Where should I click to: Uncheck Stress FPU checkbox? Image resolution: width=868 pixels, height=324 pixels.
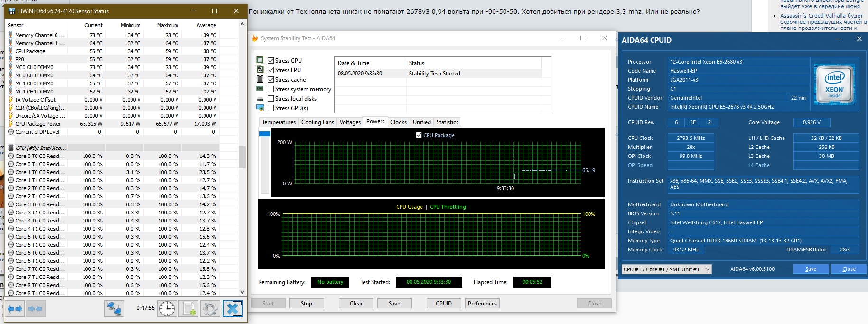pos(271,70)
